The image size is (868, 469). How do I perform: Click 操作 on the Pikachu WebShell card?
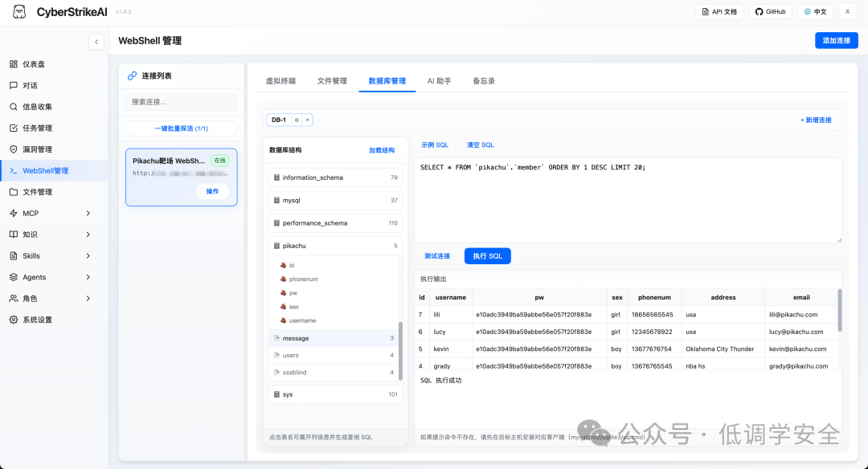pyautogui.click(x=212, y=191)
